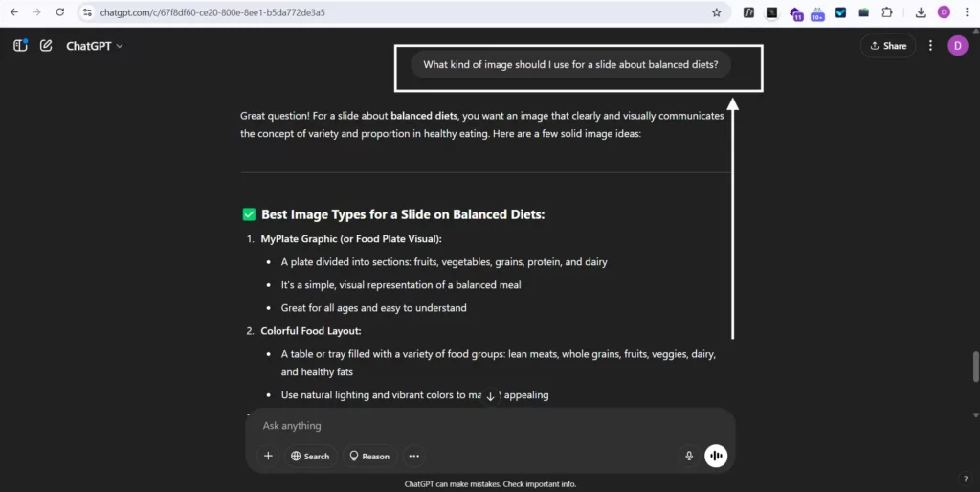Click the microphone dictation icon
980x492 pixels.
pyautogui.click(x=689, y=457)
